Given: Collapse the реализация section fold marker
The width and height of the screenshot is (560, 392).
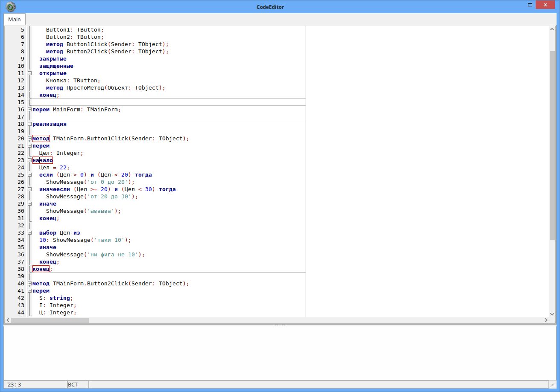Looking at the screenshot, I should click(29, 124).
